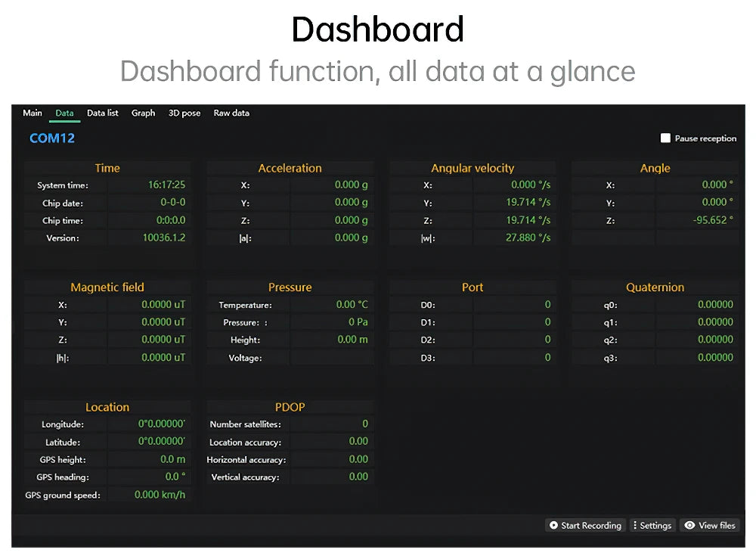
Task: Click the Voltage label
Action: point(245,358)
